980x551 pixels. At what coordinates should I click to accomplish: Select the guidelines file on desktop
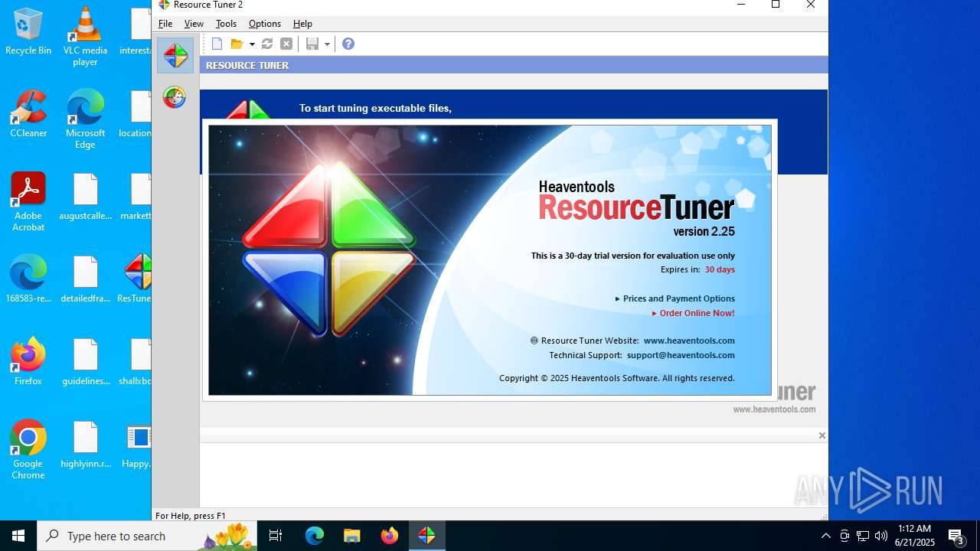tap(85, 363)
